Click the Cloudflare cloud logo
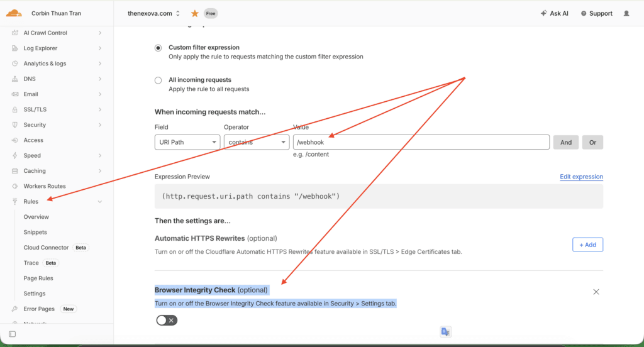 tap(14, 13)
